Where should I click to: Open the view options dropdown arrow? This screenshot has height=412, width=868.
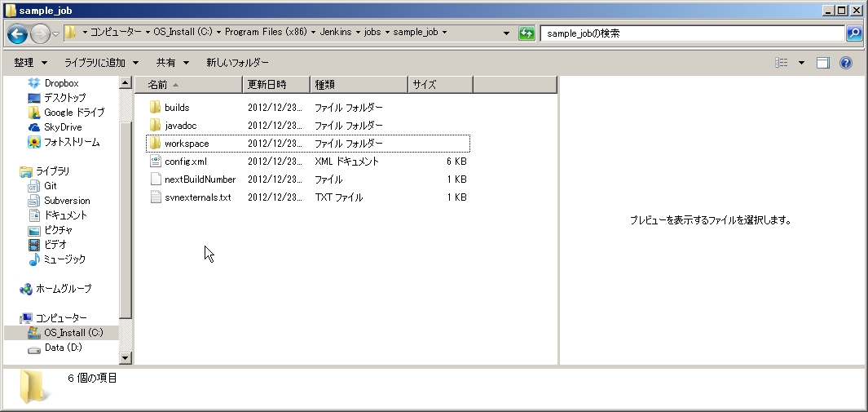tap(801, 63)
